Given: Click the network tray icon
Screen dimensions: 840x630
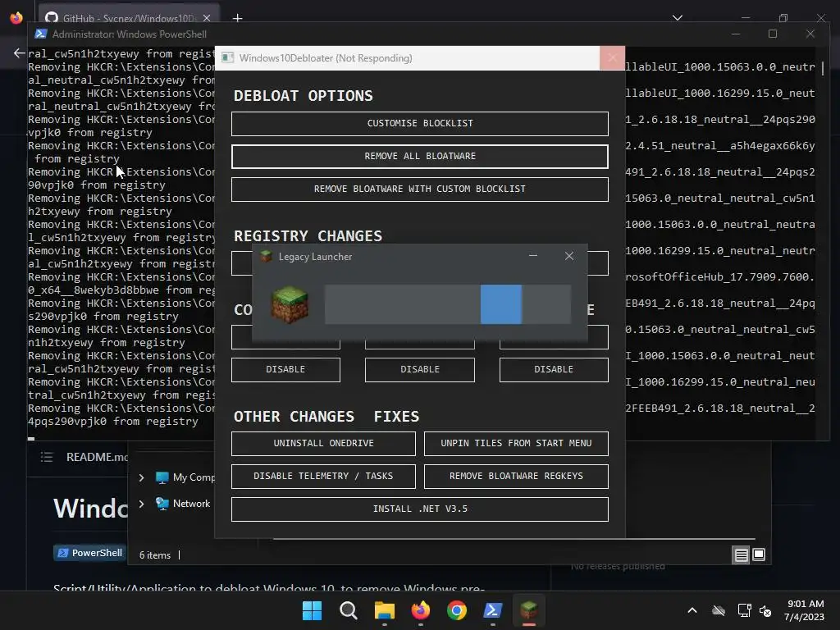Looking at the screenshot, I should (x=744, y=610).
